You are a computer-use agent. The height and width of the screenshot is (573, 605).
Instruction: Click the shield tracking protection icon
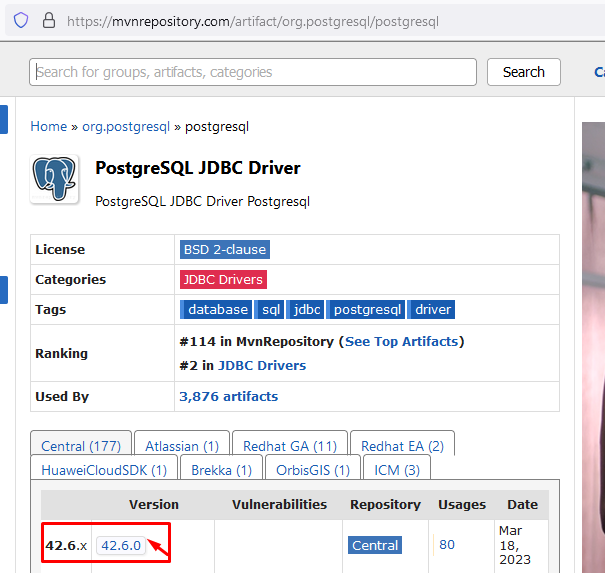coord(21,20)
